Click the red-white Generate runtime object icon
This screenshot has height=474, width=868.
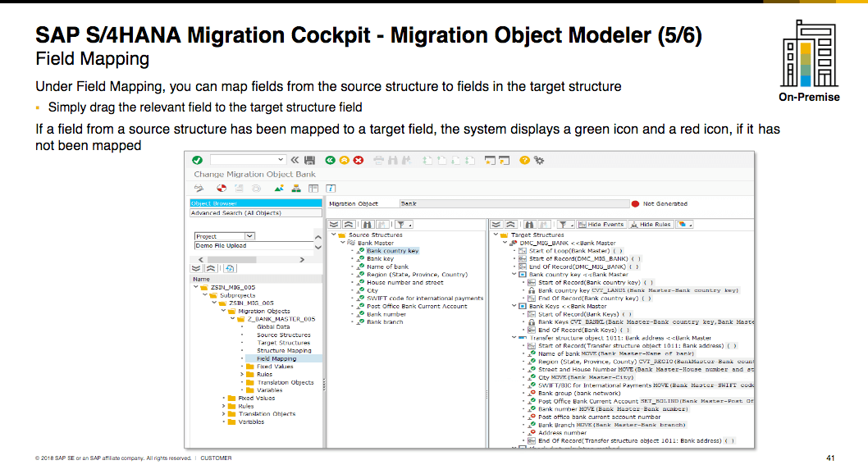222,189
